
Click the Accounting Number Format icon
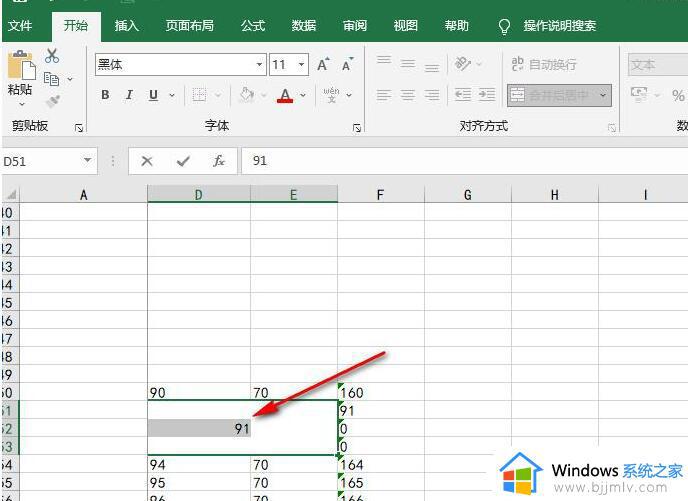(x=639, y=94)
